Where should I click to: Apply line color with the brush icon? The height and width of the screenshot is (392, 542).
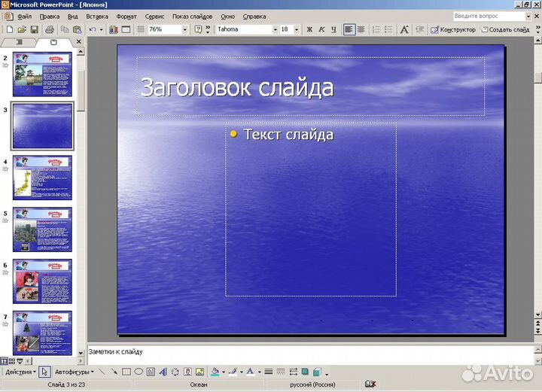(x=233, y=372)
